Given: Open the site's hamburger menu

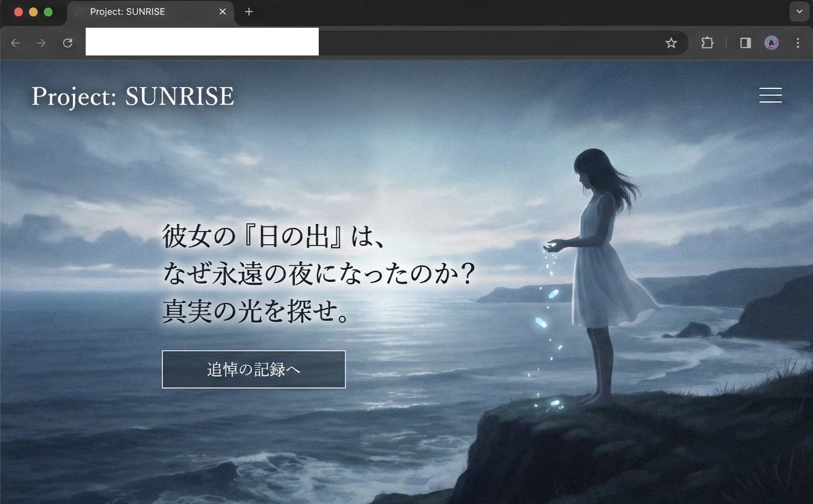Looking at the screenshot, I should pyautogui.click(x=770, y=95).
